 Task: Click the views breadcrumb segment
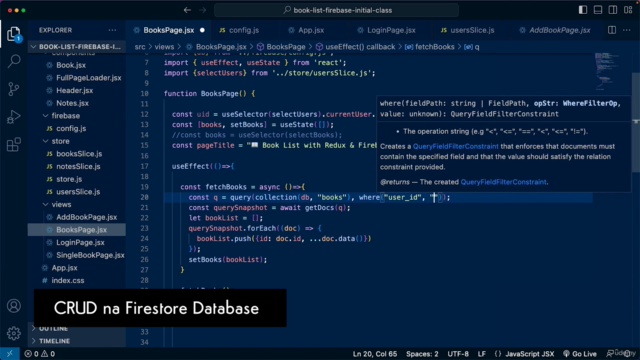coord(164,47)
